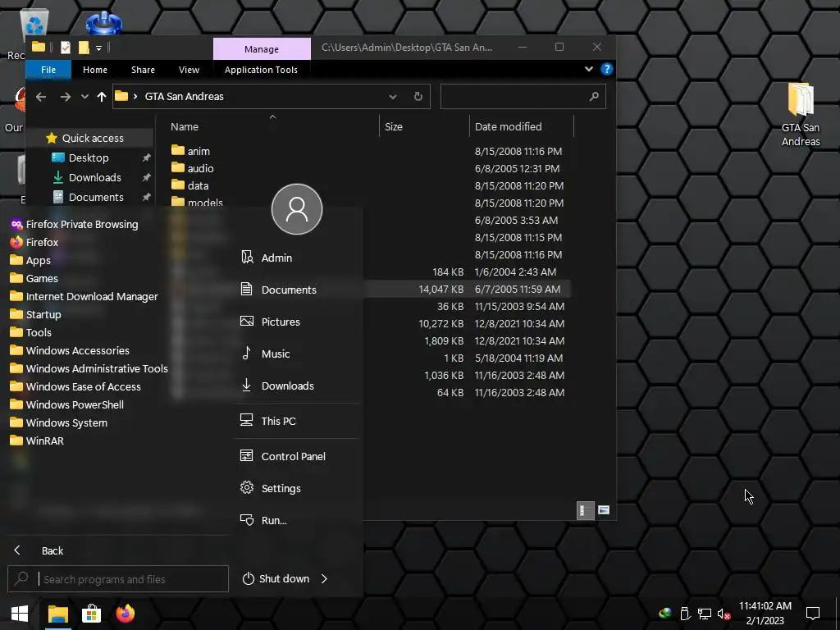Launch Firefox from the Start menu list

point(34,242)
